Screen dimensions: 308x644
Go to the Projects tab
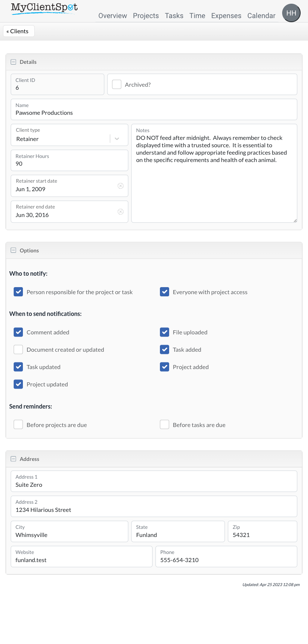coord(146,16)
